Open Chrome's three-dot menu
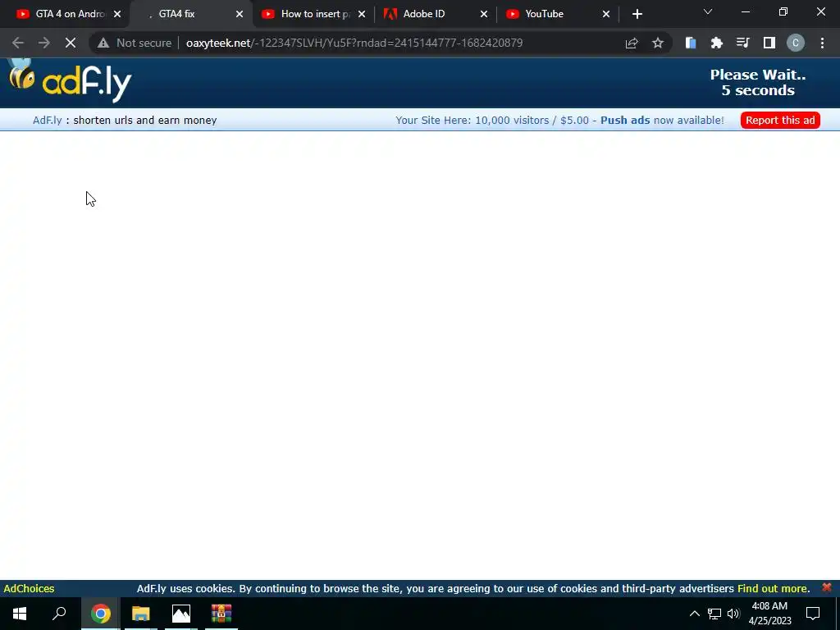Viewport: 840px width, 630px height. [x=822, y=43]
